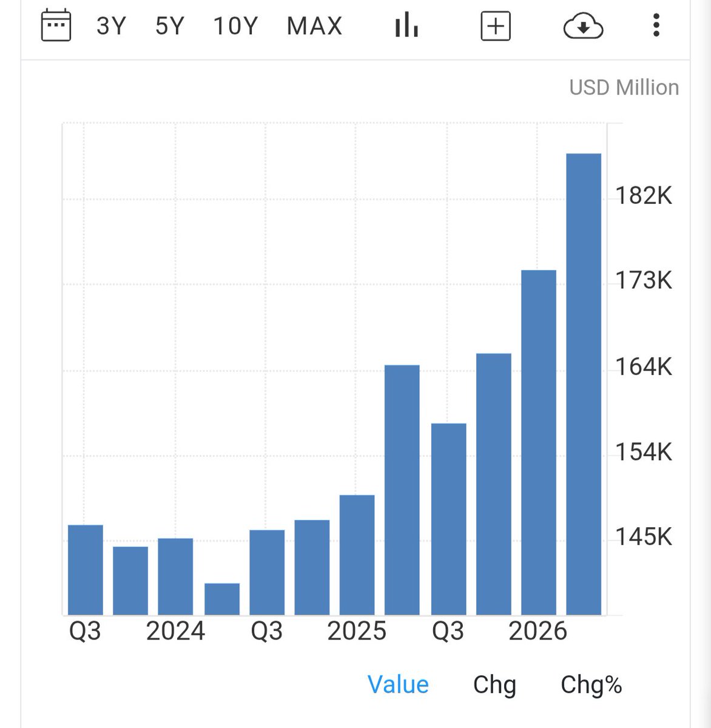The height and width of the screenshot is (728, 711).
Task: Click the USD Million unit label
Action: tap(624, 88)
